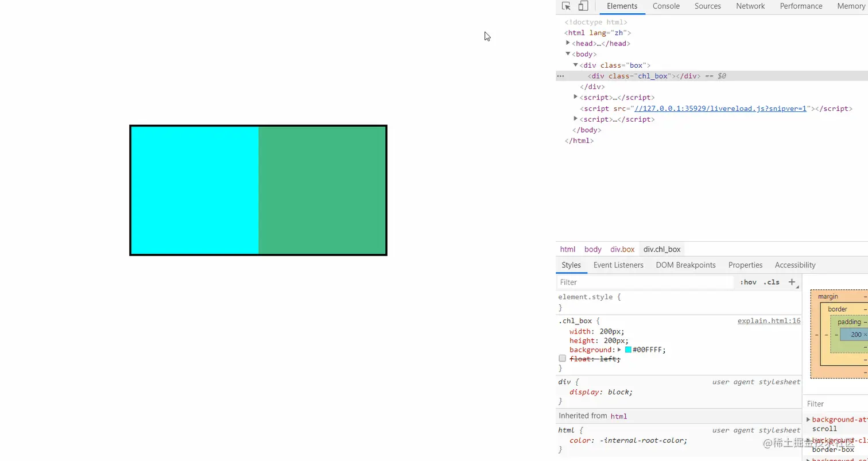The width and height of the screenshot is (868, 461).
Task: Expand the background property shorthand arrow
Action: coord(621,349)
